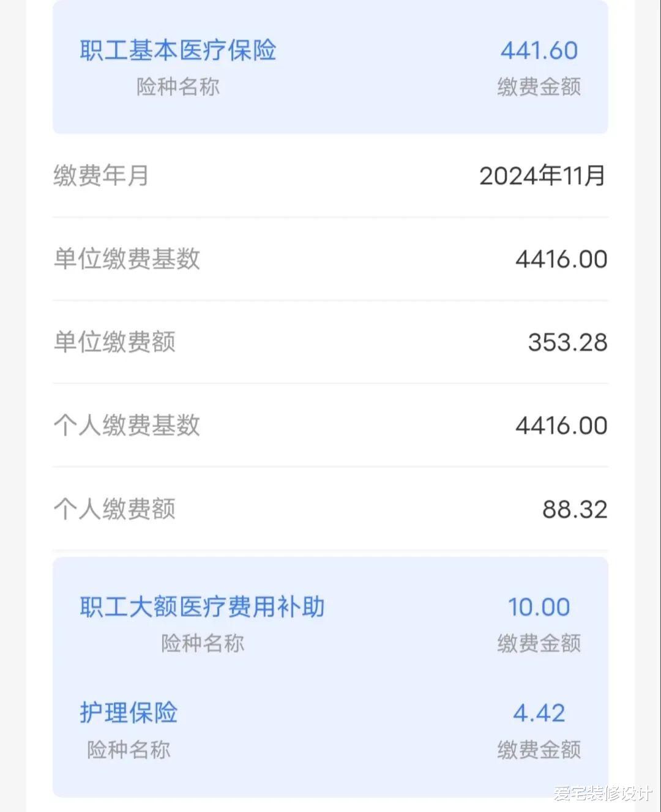The height and width of the screenshot is (812, 661).
Task: Tap the 单位缴费额 row label
Action: coord(114,342)
